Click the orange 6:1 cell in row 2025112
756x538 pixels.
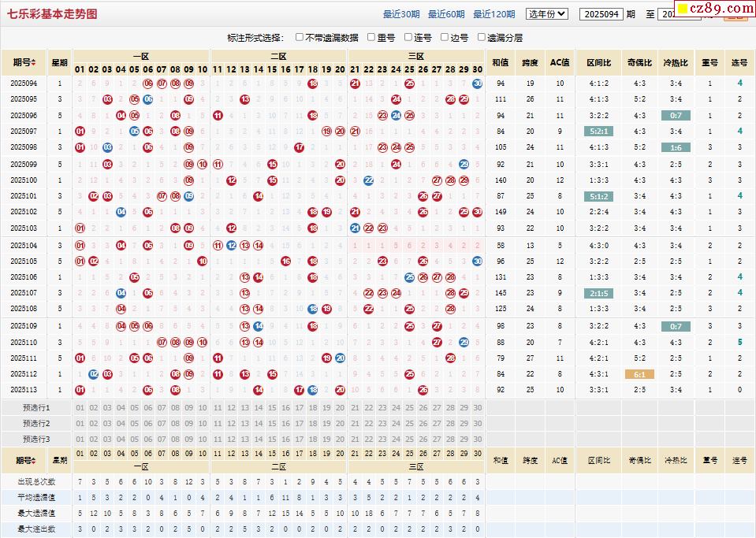tap(639, 374)
